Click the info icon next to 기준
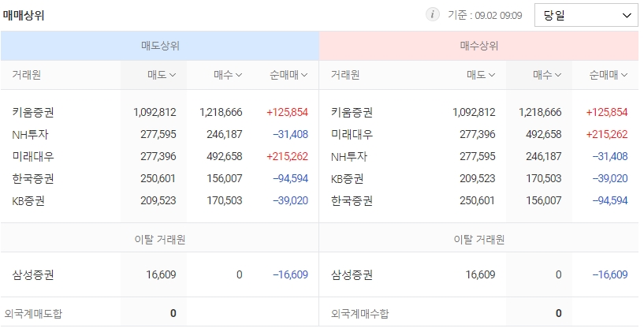 point(432,15)
